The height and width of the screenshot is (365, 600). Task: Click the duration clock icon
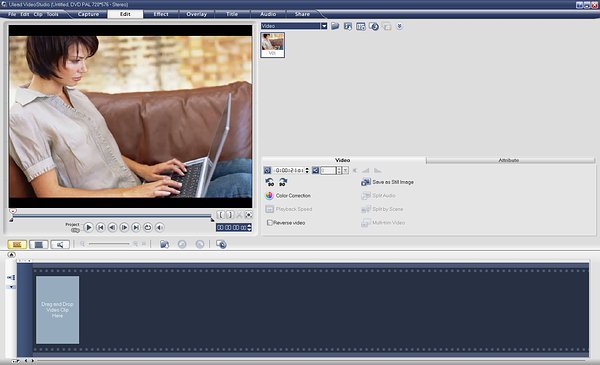[267, 170]
